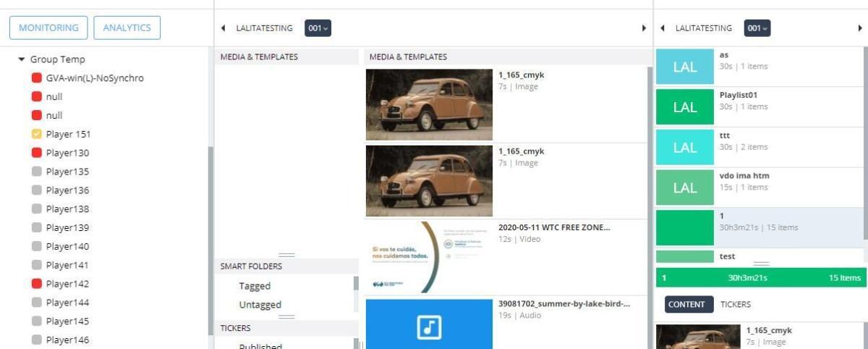Select Player141 in the tree

[67, 265]
